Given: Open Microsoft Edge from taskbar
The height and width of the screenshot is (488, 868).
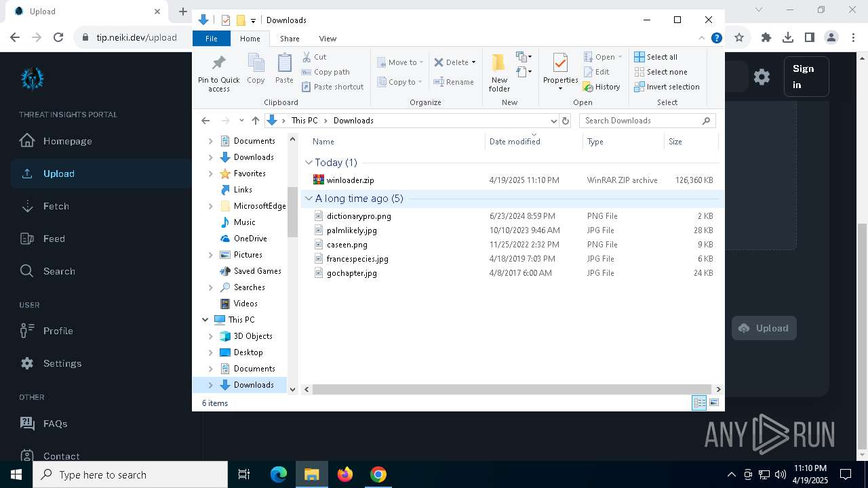Looking at the screenshot, I should click(279, 474).
